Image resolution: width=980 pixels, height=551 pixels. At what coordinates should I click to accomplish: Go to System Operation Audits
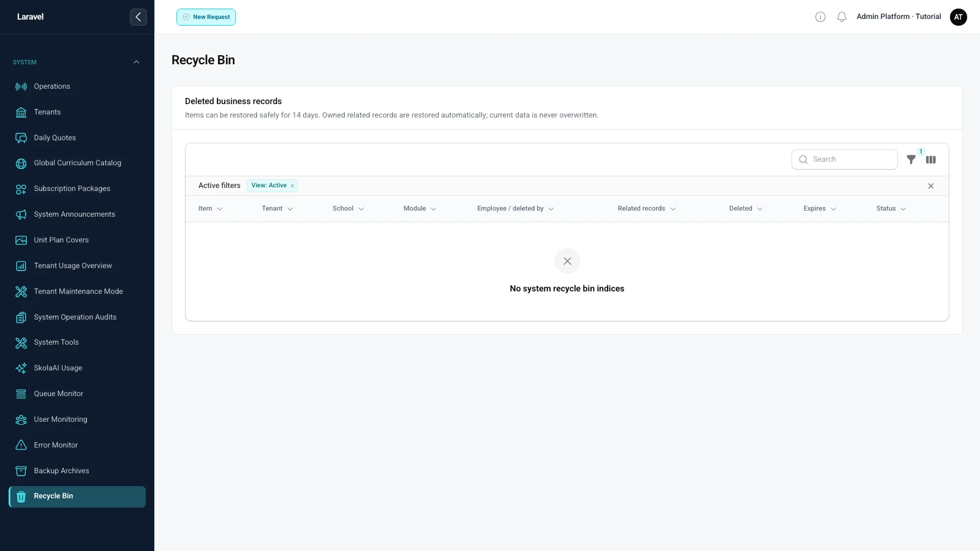click(x=77, y=317)
